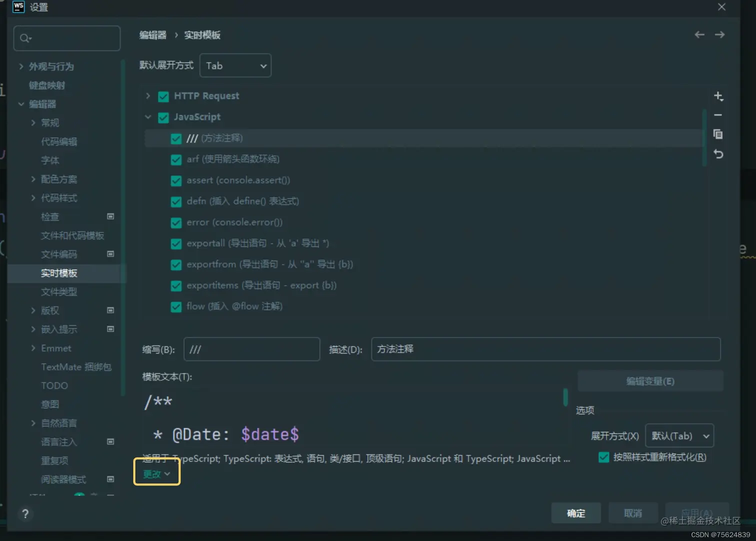This screenshot has height=541, width=756.
Task: Open the 更改 context dropdown link
Action: 156,473
